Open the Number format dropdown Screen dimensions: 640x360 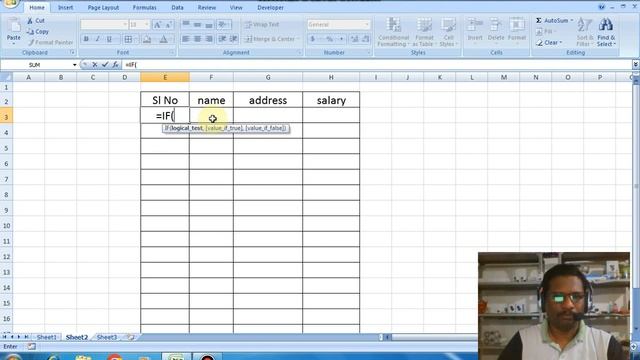tap(367, 25)
